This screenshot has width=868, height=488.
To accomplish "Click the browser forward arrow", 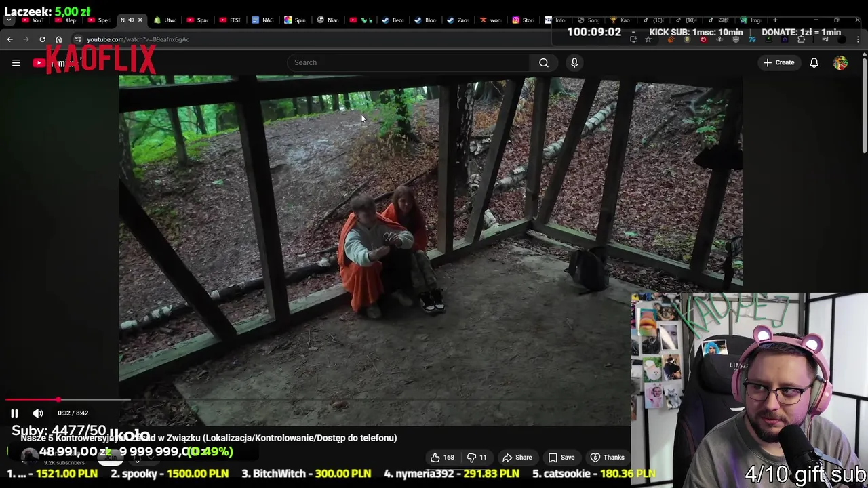I will point(26,39).
